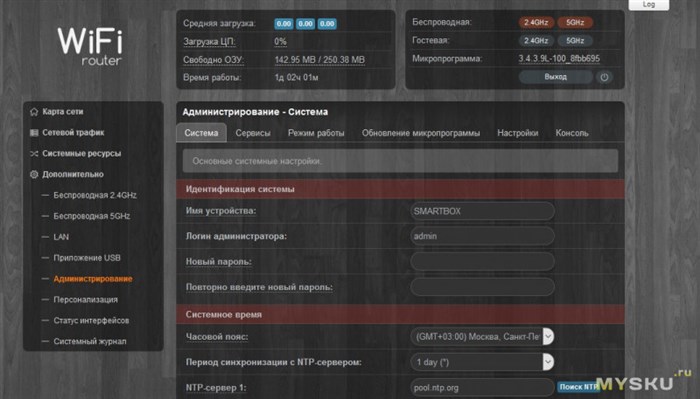The height and width of the screenshot is (399, 700).
Task: Click the first 0.00 load average badge
Action: (283, 24)
